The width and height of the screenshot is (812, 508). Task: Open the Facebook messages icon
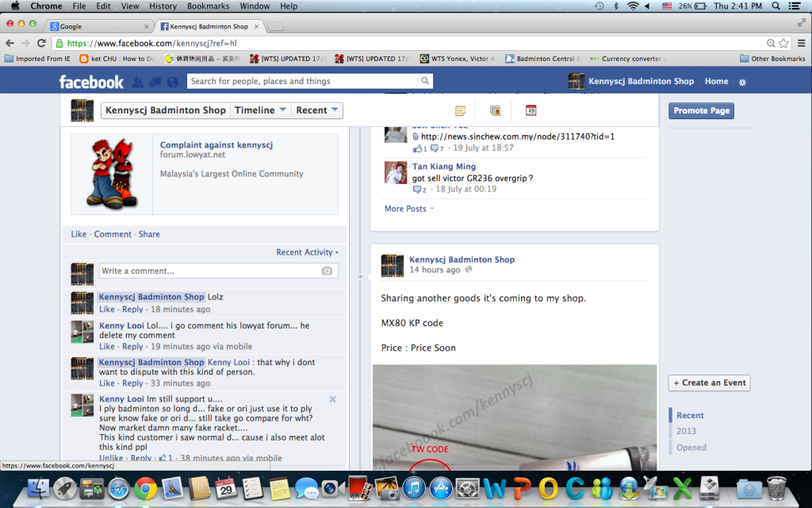[x=155, y=82]
